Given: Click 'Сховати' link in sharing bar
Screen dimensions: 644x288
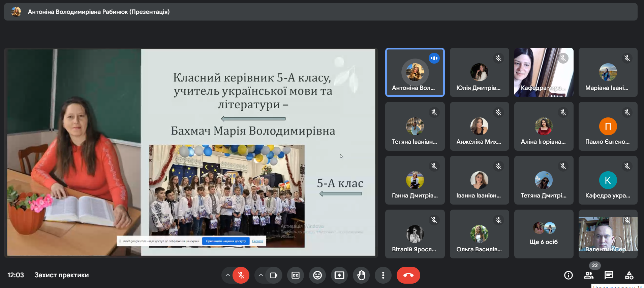Looking at the screenshot, I should [257, 241].
